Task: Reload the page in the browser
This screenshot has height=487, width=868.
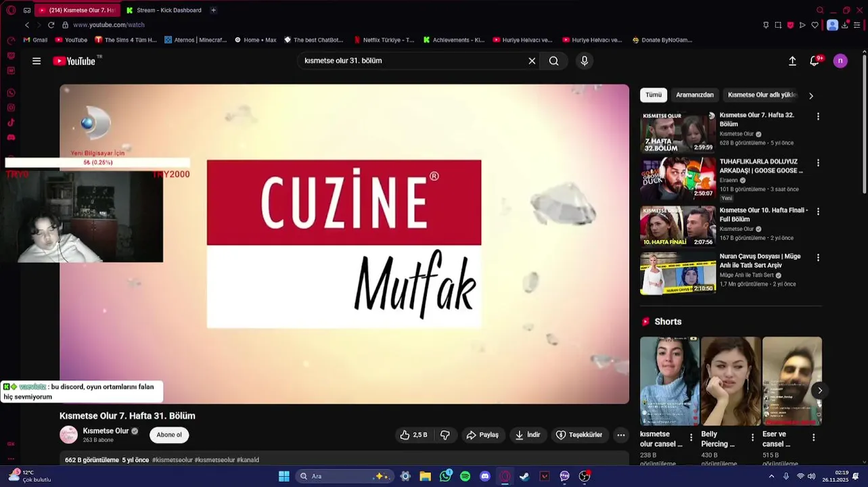Action: pos(51,25)
